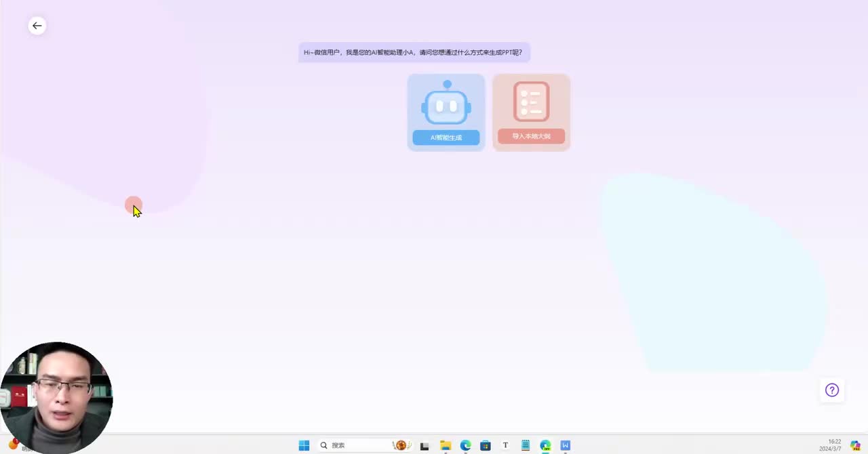This screenshot has height=454, width=868.
Task: Open the Copilot icon in system tray
Action: point(855,445)
